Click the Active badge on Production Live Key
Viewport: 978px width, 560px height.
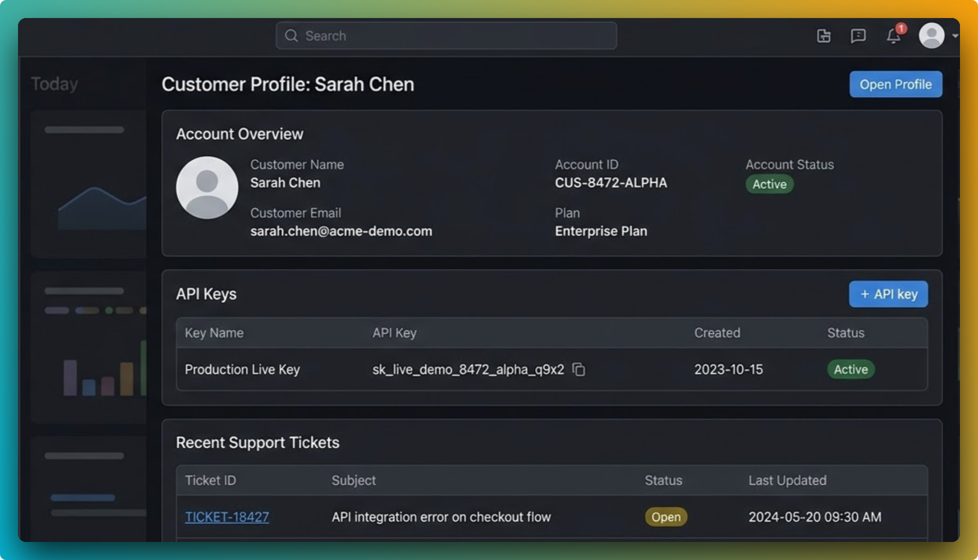coord(850,369)
